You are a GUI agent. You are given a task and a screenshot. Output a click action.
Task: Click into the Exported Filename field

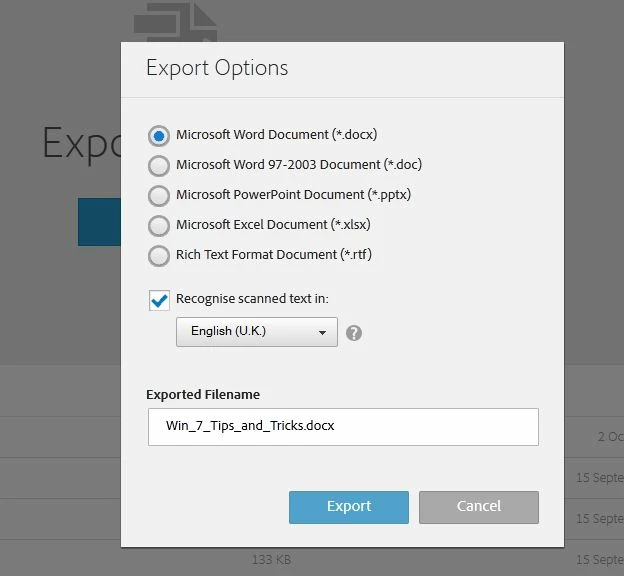pyautogui.click(x=343, y=426)
